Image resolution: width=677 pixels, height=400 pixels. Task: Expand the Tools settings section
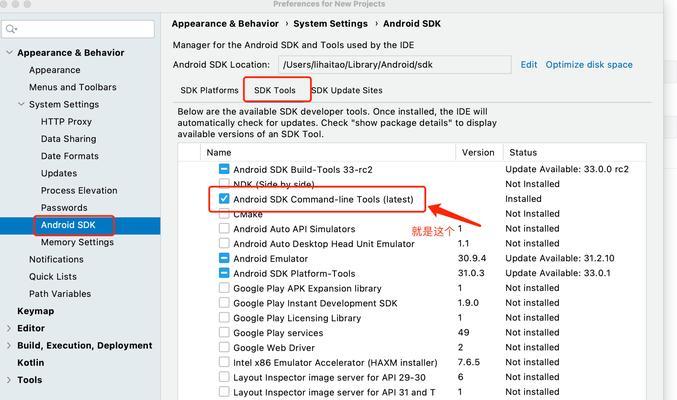(9, 380)
